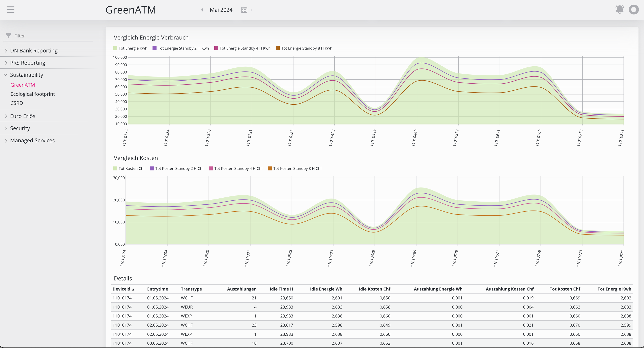Open the hamburger navigation menu
This screenshot has height=348, width=644.
click(10, 9)
